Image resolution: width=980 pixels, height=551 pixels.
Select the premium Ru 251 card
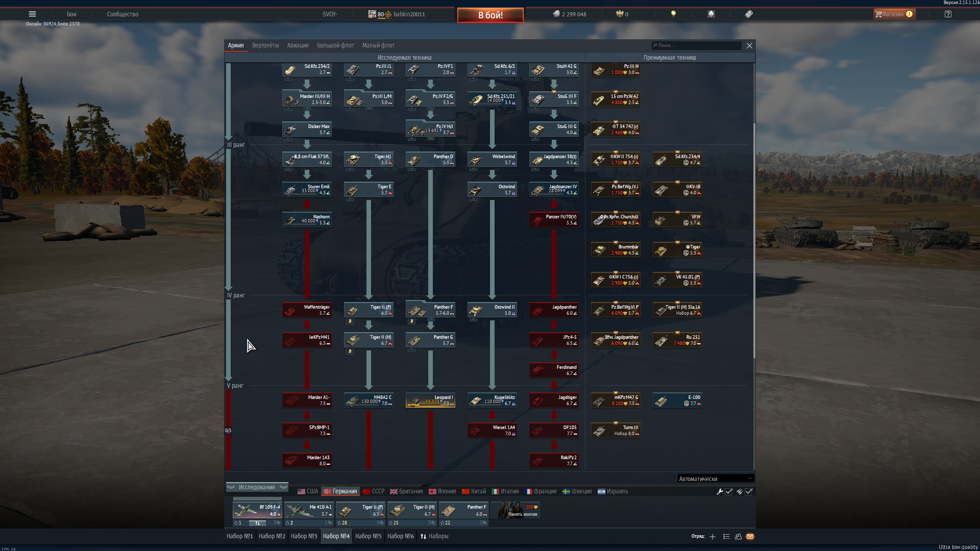pos(677,340)
